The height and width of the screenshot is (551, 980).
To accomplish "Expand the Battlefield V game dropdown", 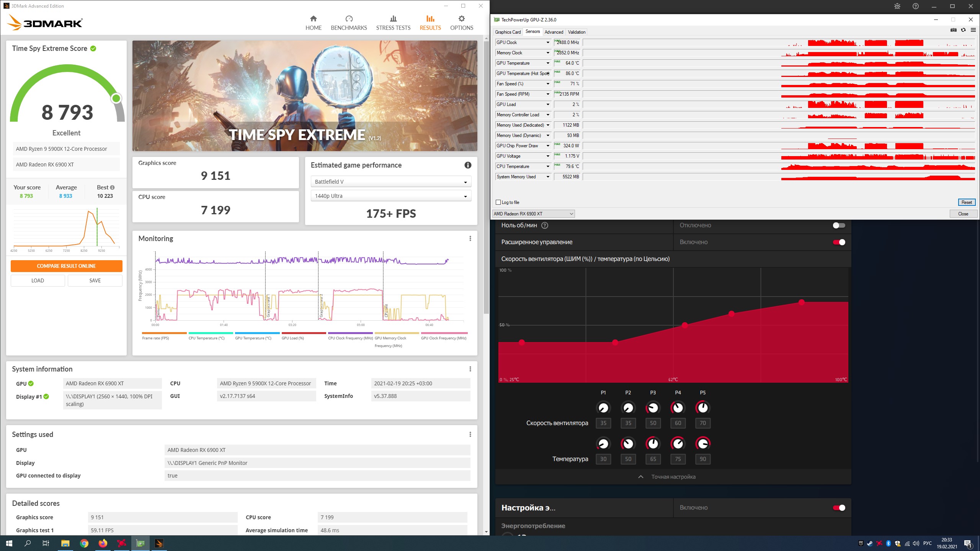I will coord(390,182).
